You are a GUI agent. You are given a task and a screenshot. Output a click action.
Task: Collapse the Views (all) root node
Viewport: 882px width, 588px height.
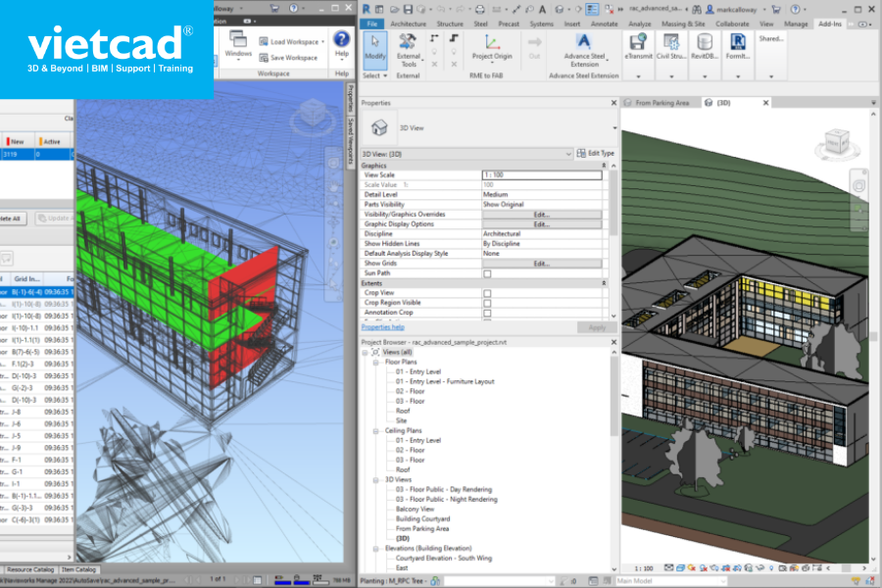tap(366, 352)
